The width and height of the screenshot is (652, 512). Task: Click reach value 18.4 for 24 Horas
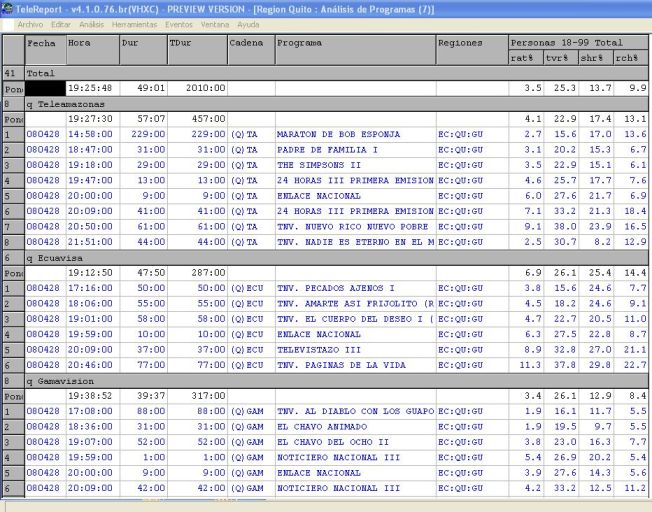point(635,211)
